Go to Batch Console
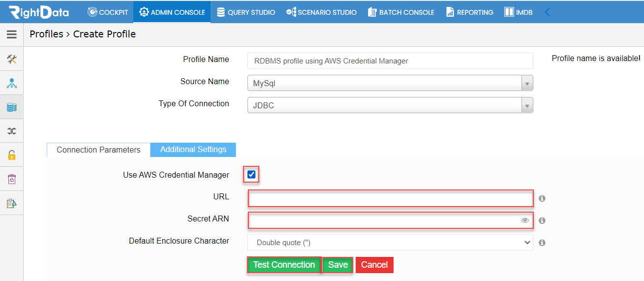This screenshot has width=644, height=281. point(401,12)
